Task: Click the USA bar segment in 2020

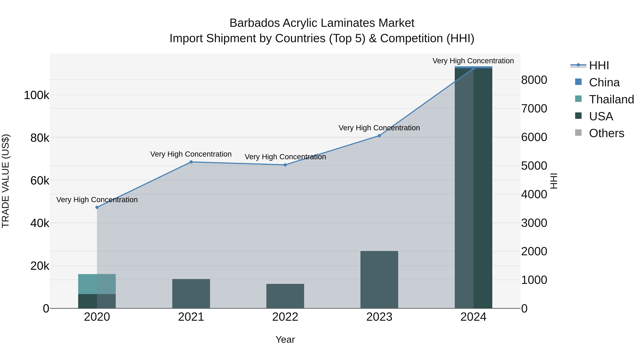Action: pos(97,301)
